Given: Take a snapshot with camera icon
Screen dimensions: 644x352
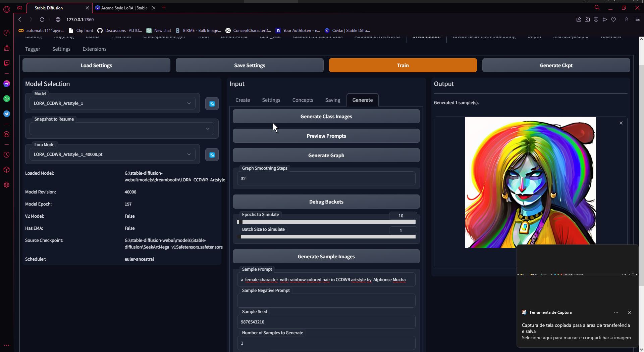Looking at the screenshot, I should [587, 19].
